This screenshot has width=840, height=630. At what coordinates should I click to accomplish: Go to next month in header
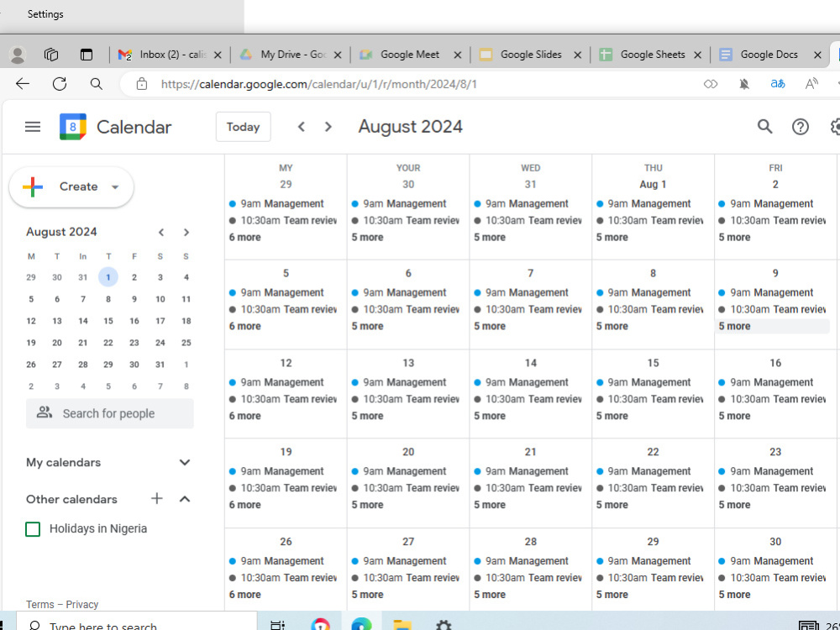[x=328, y=127]
